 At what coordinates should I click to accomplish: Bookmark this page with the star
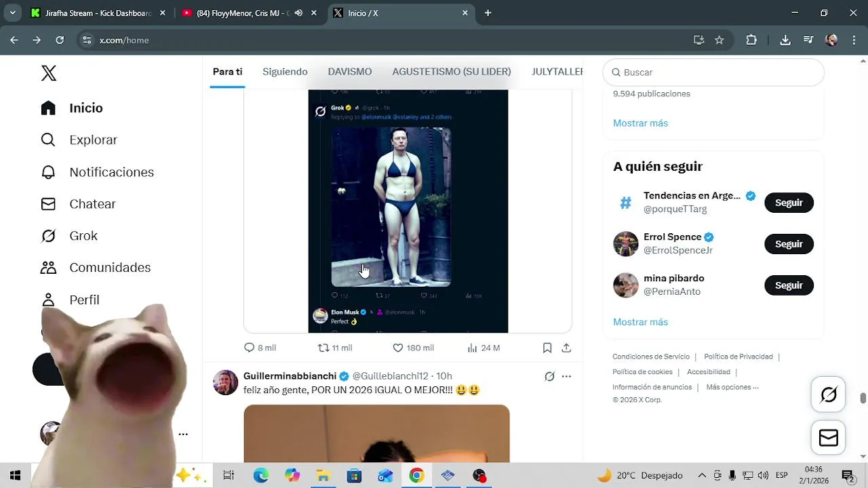pyautogui.click(x=719, y=40)
